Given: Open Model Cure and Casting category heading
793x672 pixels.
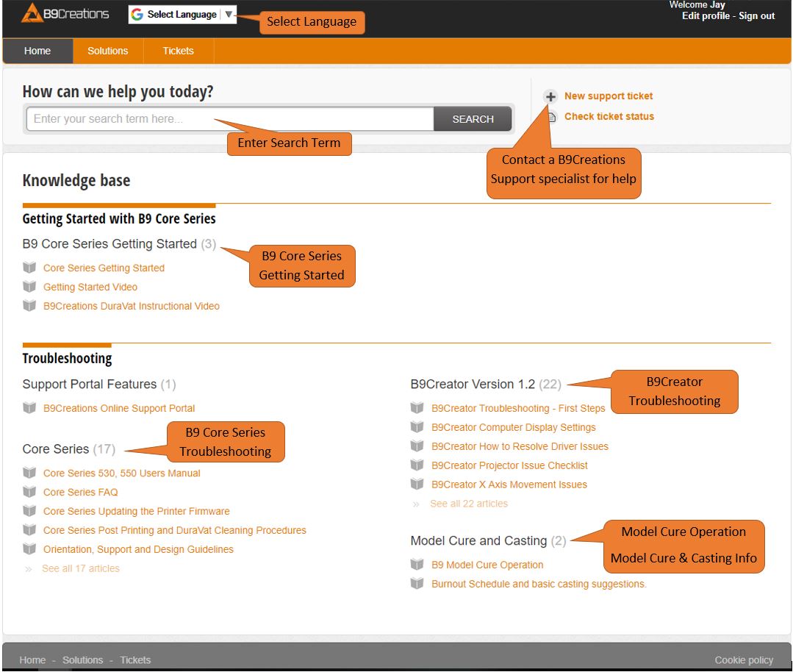Looking at the screenshot, I should [478, 541].
